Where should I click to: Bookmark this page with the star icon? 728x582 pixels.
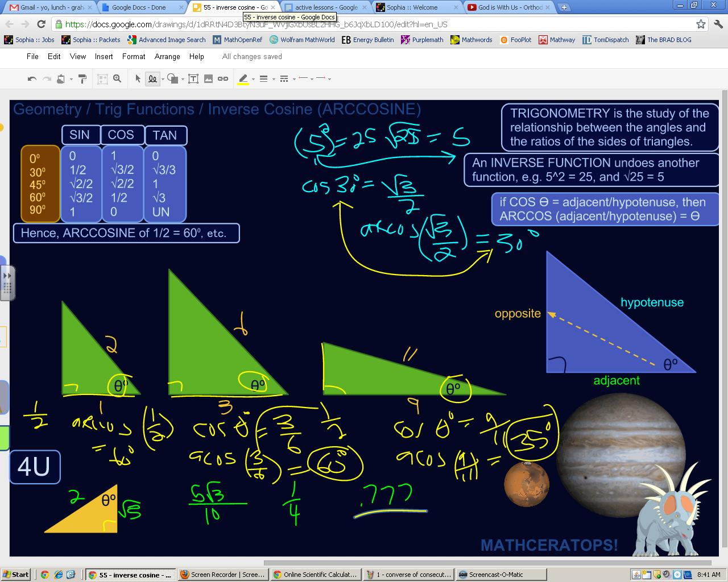(x=701, y=24)
